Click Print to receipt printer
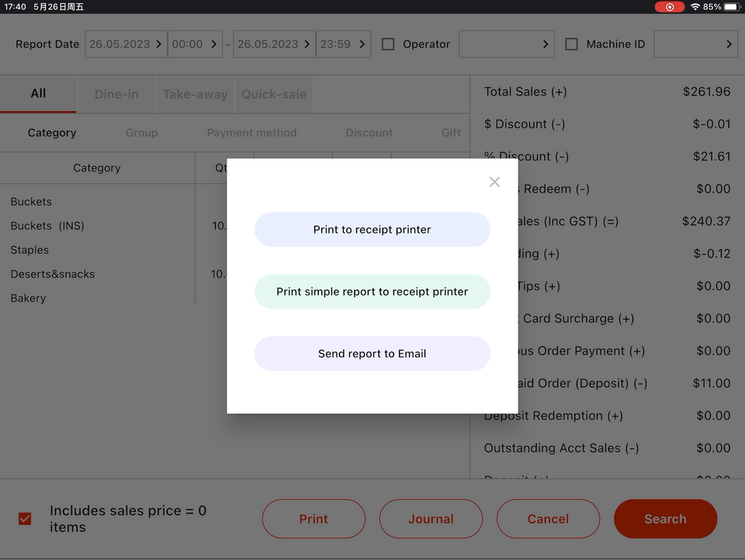This screenshot has height=560, width=745. coord(372,230)
